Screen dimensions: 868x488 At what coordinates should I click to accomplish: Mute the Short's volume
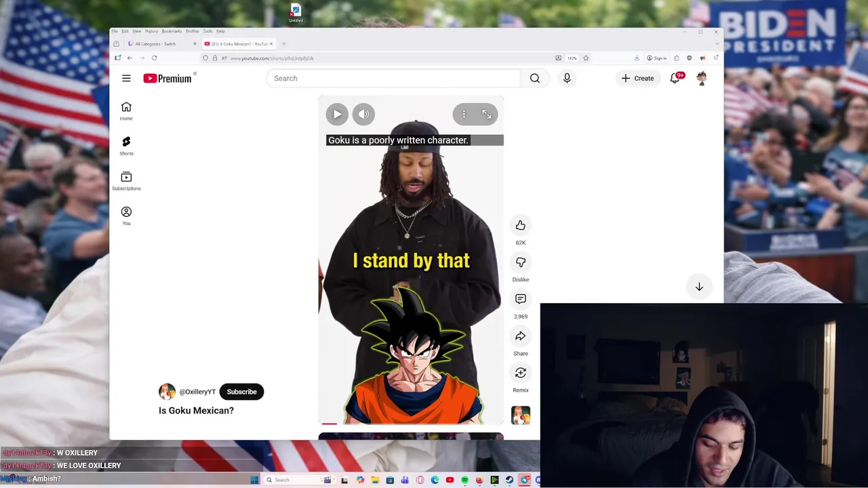coord(363,115)
